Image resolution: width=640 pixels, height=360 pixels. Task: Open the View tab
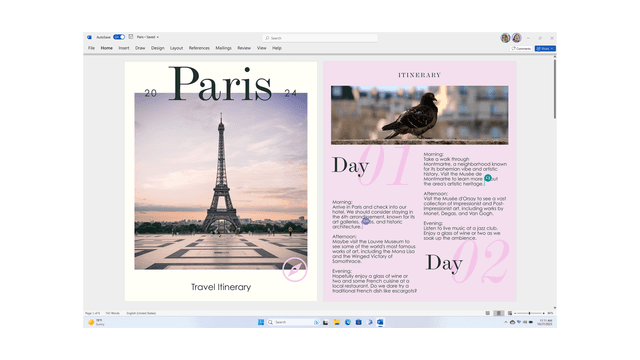[x=262, y=48]
